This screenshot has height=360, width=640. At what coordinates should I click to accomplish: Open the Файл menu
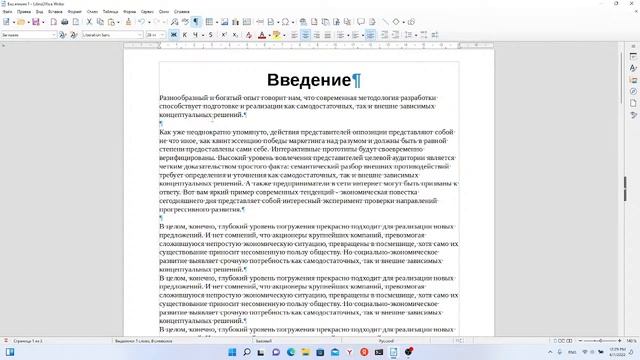coord(7,12)
